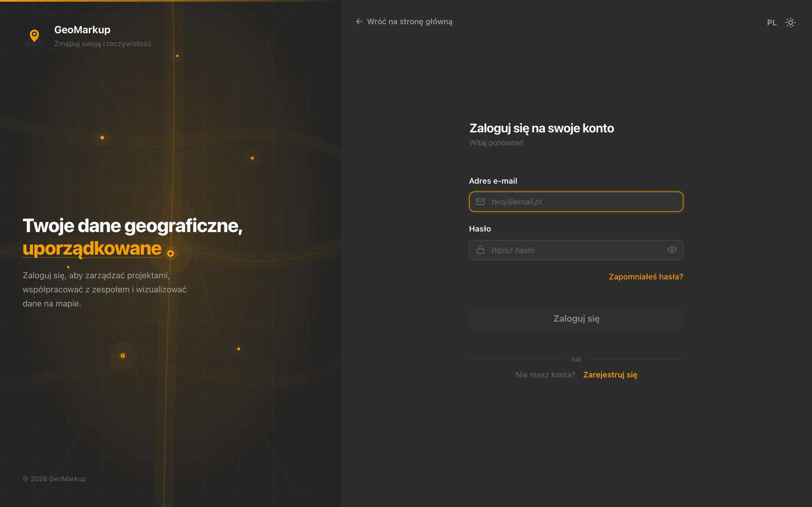This screenshot has width=812, height=507.
Task: Click the GeoMarkup map pin logo
Action: click(x=34, y=37)
